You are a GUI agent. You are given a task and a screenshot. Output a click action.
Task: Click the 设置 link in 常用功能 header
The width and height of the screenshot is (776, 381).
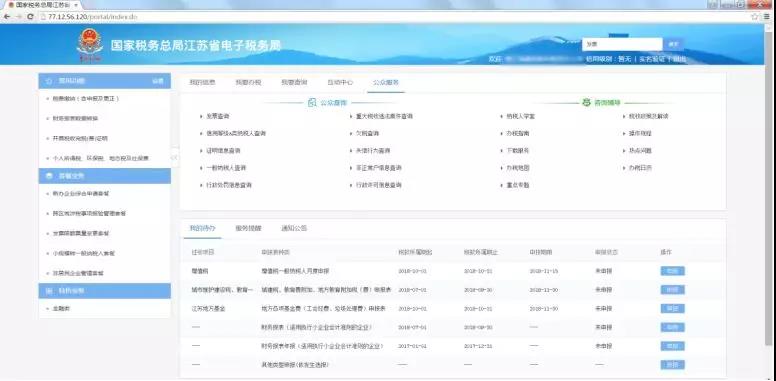click(158, 81)
